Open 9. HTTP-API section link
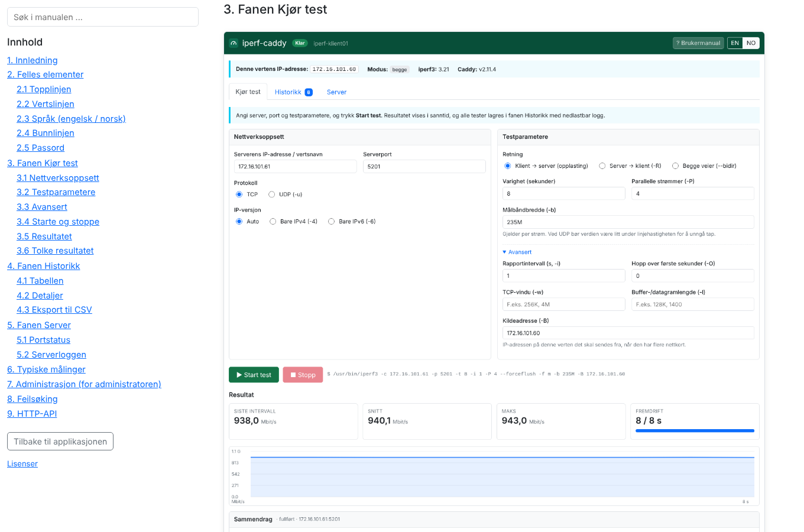 pos(32,414)
